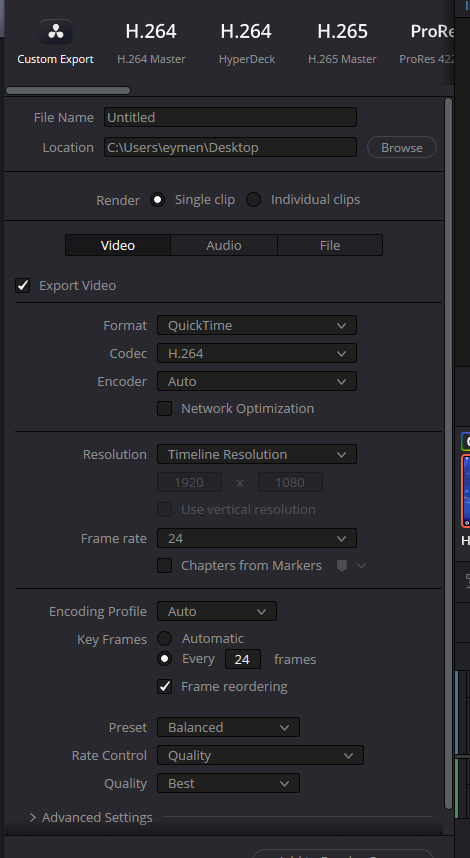Choose the H.265 Master preset

pyautogui.click(x=342, y=42)
